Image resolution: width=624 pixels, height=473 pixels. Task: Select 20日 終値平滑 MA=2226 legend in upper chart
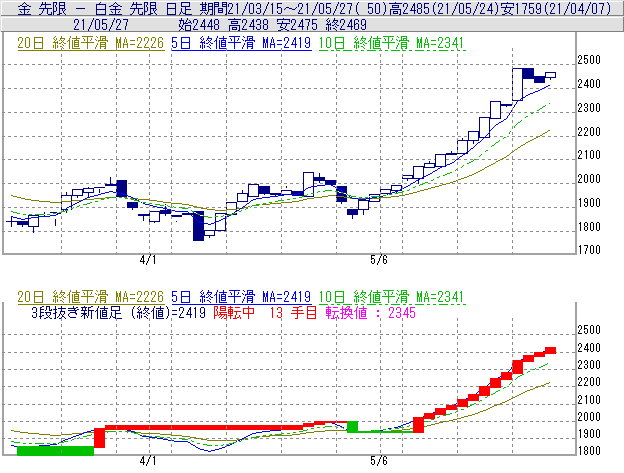pyautogui.click(x=91, y=43)
